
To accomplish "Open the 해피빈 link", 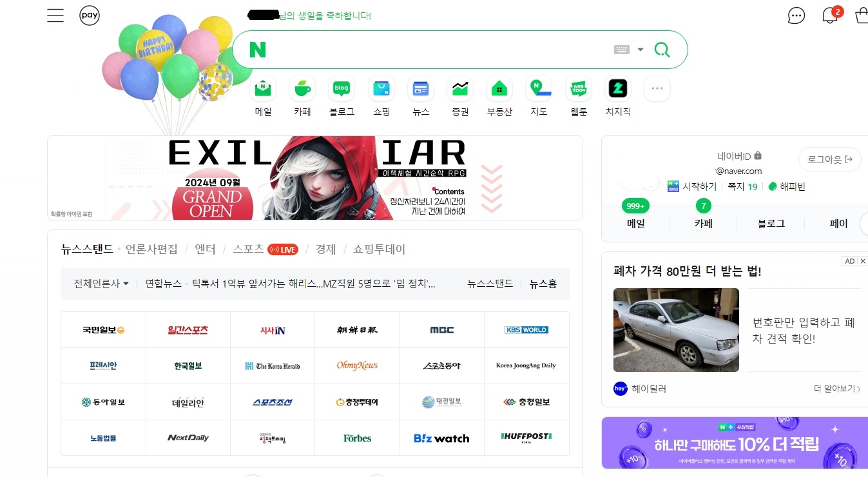I will (787, 186).
